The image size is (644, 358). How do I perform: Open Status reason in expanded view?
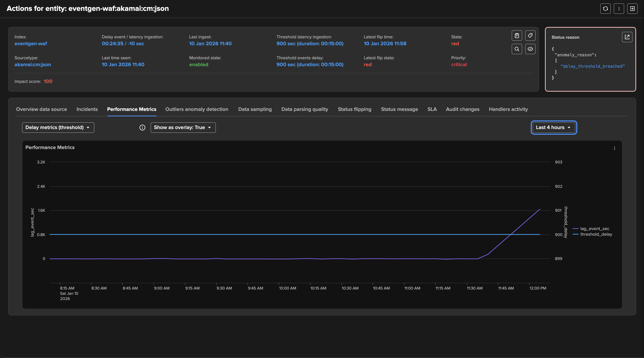click(x=627, y=37)
